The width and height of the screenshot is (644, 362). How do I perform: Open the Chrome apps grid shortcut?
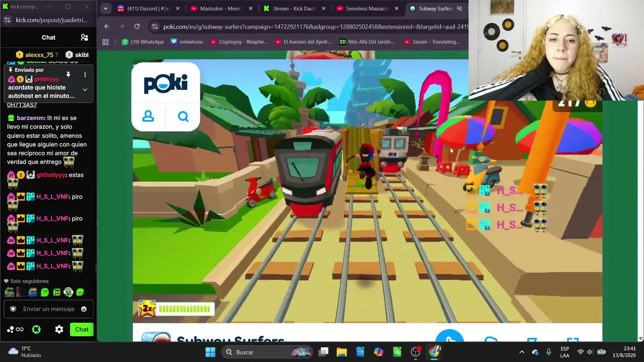pyautogui.click(x=105, y=42)
